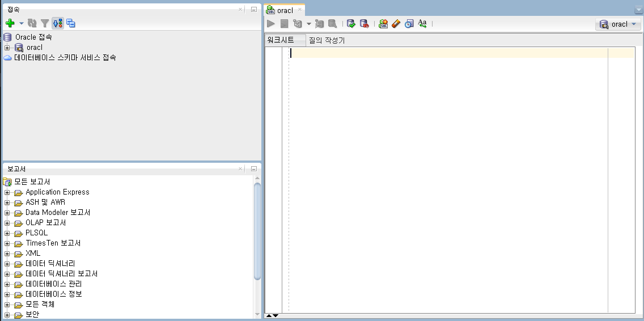The width and height of the screenshot is (644, 321).
Task: Click the SQL Tuning Advisor icon
Action: pyautogui.click(x=332, y=24)
